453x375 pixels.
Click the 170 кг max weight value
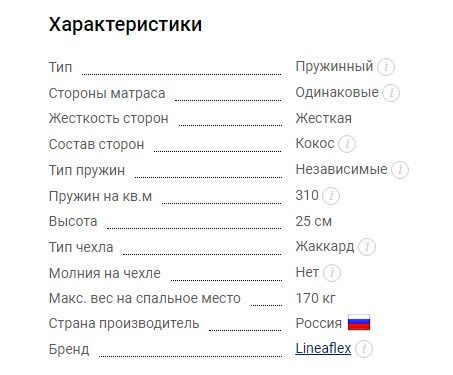[315, 298]
